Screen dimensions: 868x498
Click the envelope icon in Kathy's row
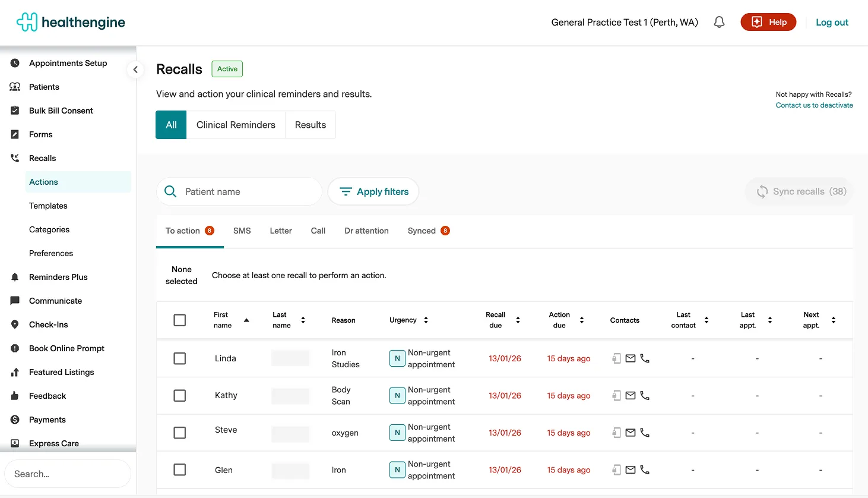pos(631,396)
